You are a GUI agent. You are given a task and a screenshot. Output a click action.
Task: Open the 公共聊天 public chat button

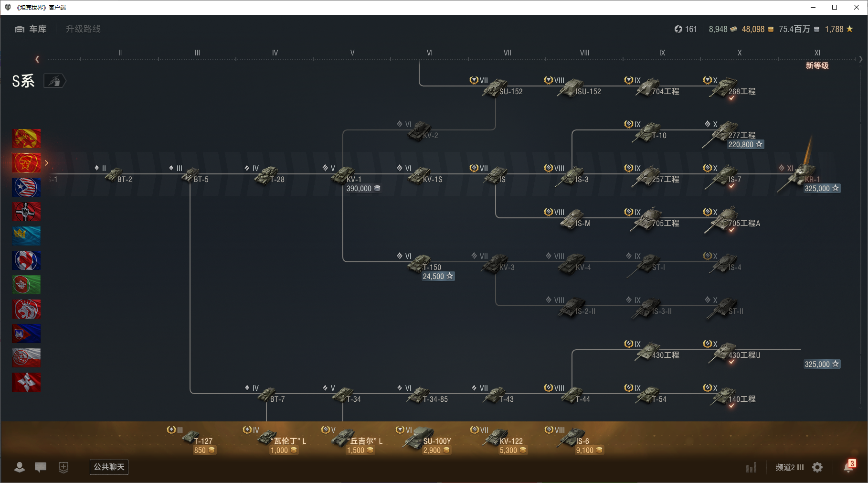click(x=109, y=467)
